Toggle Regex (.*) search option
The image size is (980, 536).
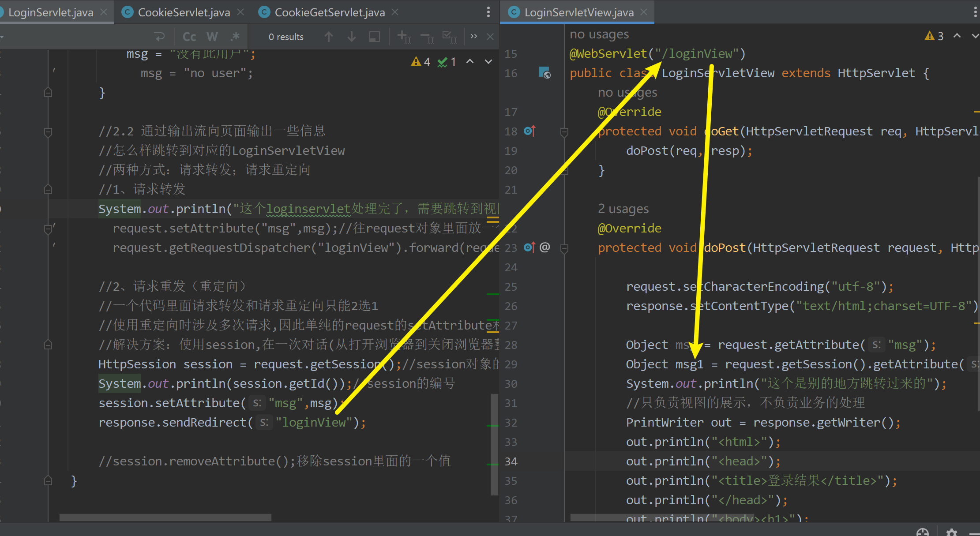(235, 37)
